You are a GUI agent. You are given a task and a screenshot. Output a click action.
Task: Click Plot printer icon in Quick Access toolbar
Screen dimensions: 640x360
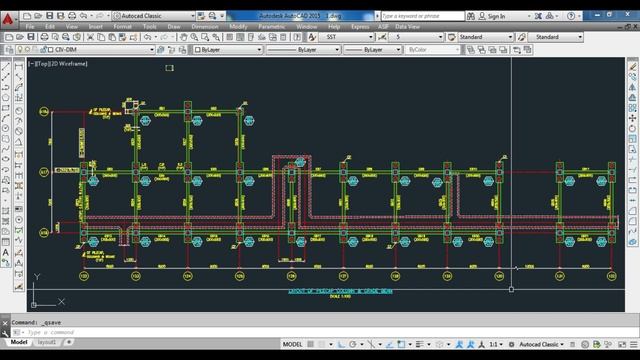click(x=72, y=16)
